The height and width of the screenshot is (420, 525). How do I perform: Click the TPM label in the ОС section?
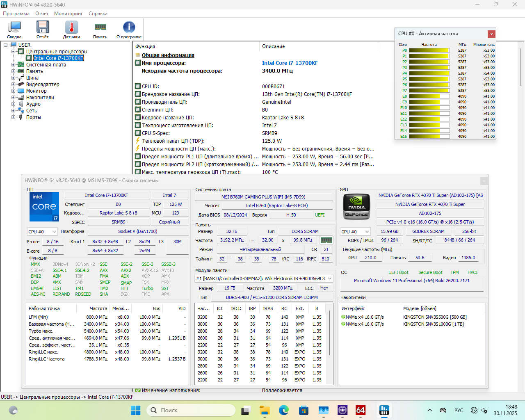point(454,272)
